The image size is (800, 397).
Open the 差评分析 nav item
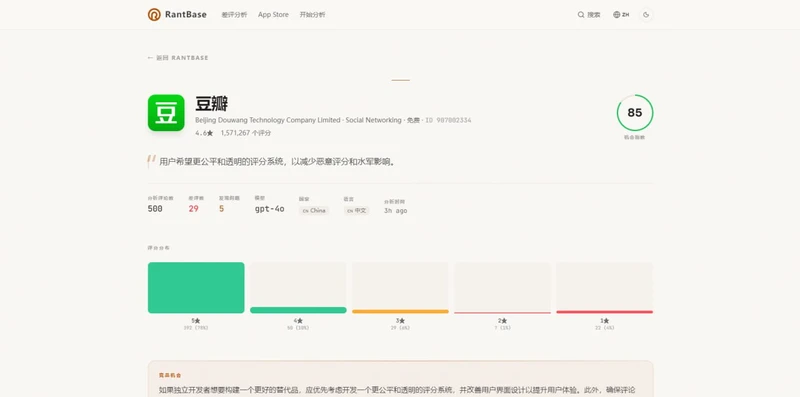[234, 15]
